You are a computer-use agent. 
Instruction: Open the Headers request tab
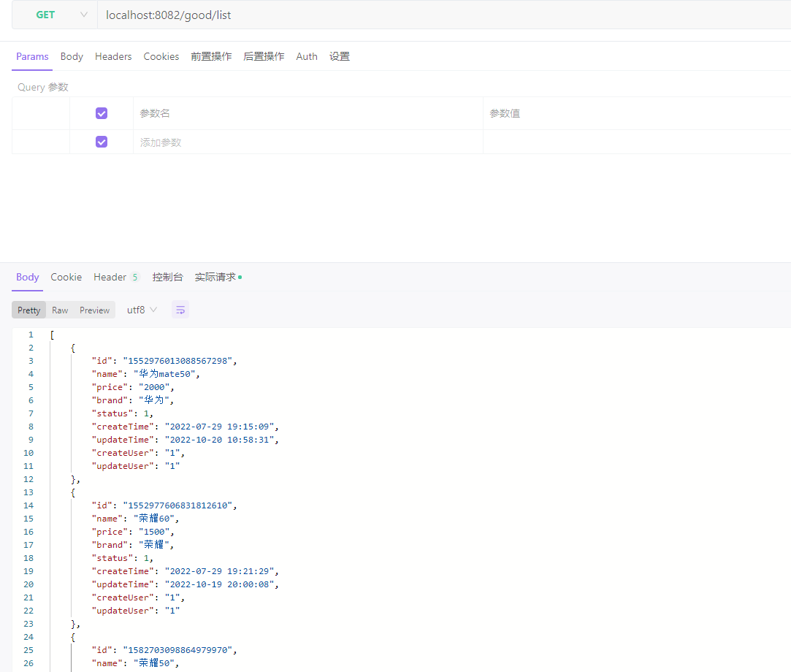point(113,56)
